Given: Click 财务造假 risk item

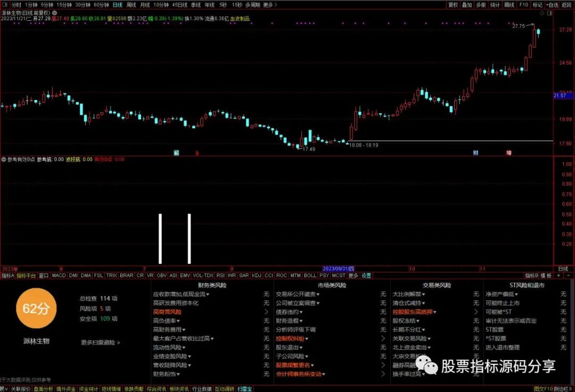Looking at the screenshot, I should pyautogui.click(x=289, y=321).
